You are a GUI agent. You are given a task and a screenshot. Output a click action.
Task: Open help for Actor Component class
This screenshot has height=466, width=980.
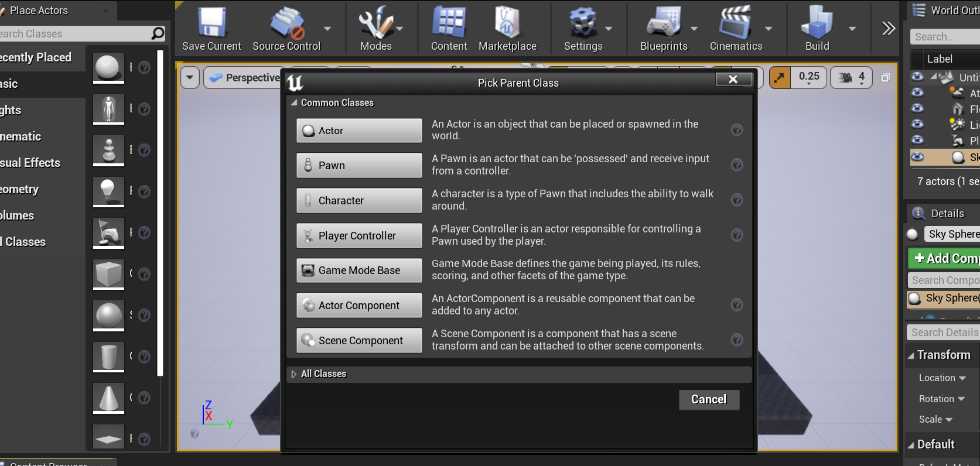pos(737,305)
